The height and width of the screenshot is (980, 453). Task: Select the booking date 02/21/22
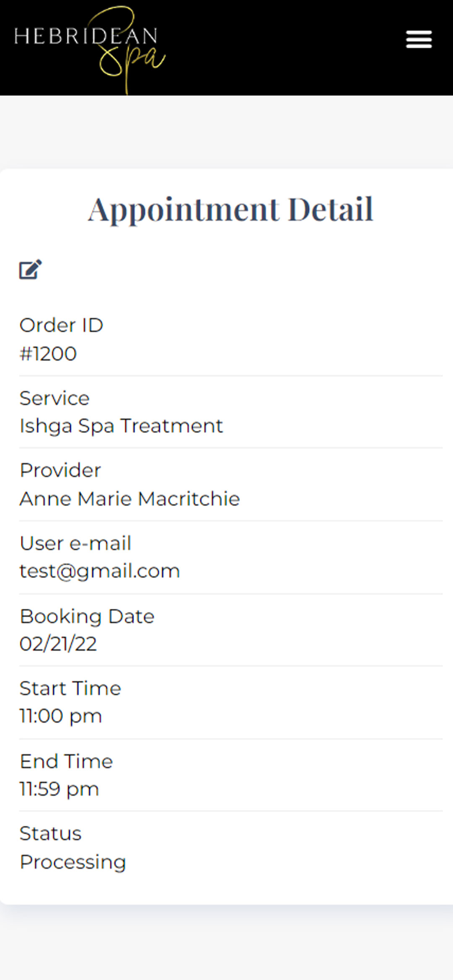[58, 644]
